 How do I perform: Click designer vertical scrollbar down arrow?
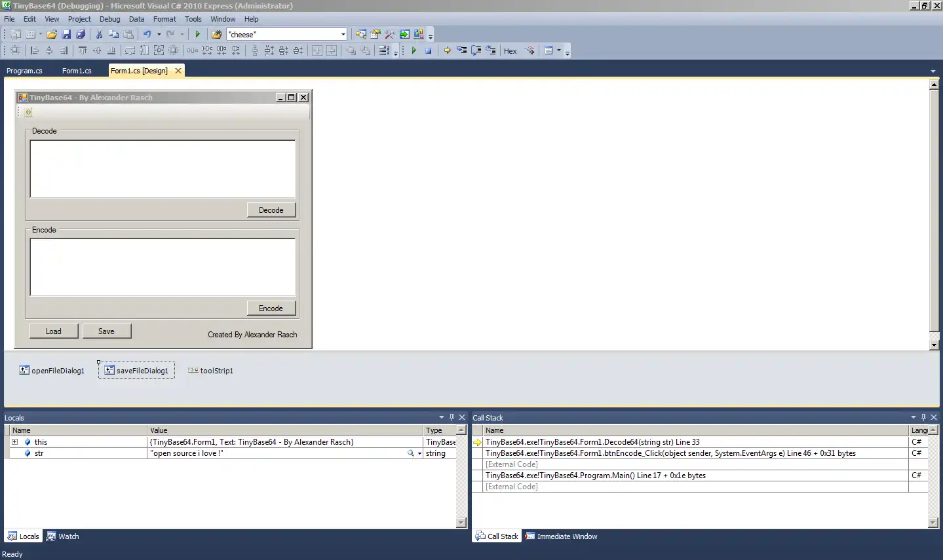pyautogui.click(x=934, y=345)
